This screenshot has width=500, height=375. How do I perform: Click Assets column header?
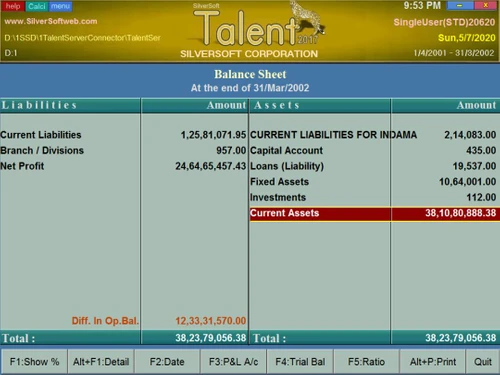[x=277, y=105]
